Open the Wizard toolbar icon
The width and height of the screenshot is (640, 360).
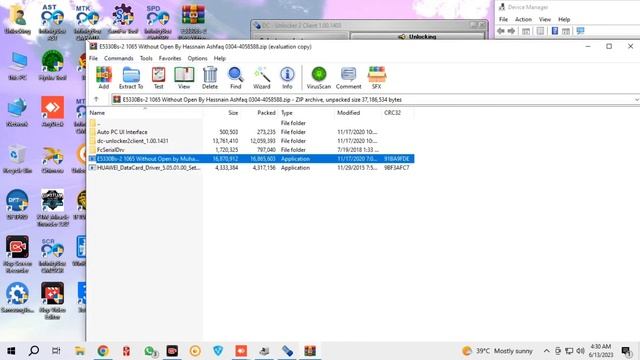tap(262, 78)
